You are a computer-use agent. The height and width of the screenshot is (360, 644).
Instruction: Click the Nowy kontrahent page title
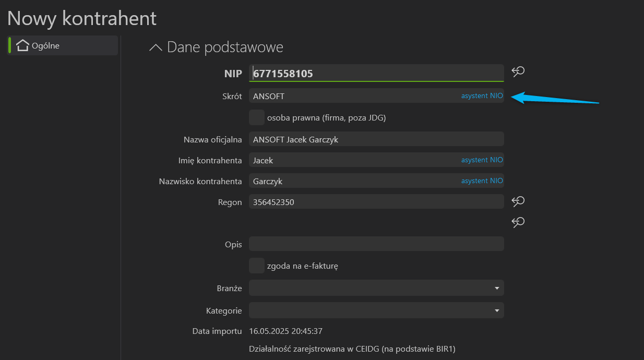82,18
